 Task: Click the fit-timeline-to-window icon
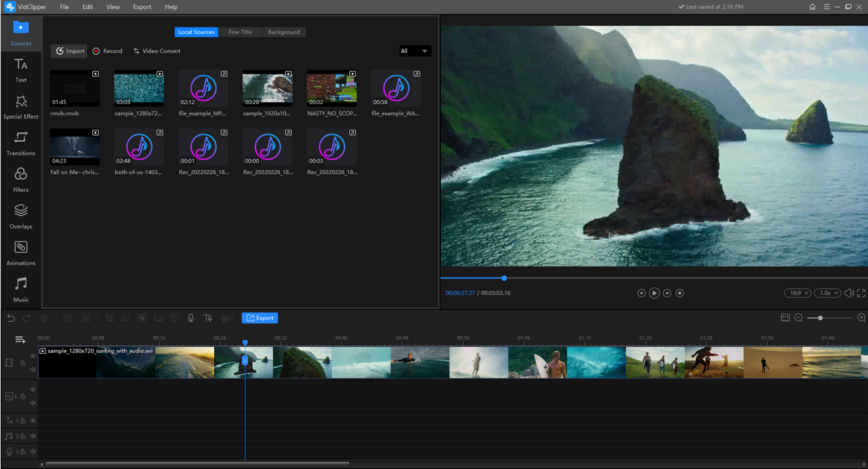785,318
